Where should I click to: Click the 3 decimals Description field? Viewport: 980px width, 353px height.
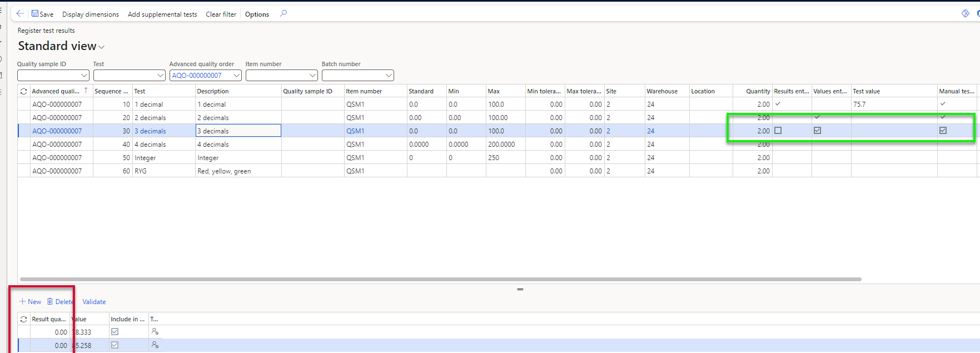point(238,131)
